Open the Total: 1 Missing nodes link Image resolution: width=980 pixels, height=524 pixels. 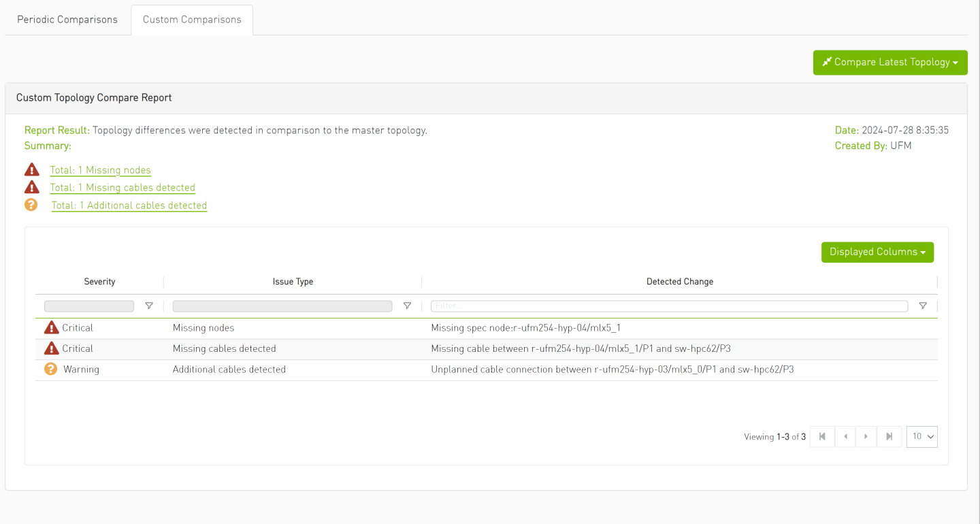pos(100,170)
